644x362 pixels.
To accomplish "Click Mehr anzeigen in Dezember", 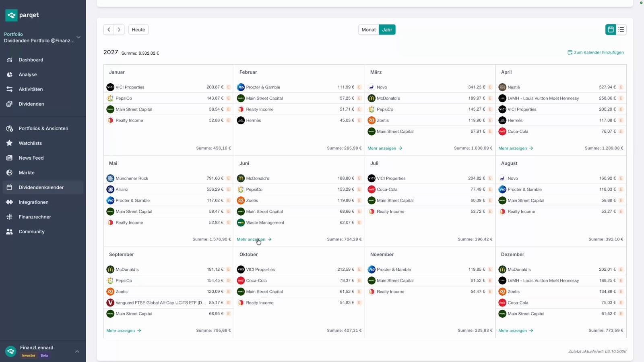I will (516, 331).
